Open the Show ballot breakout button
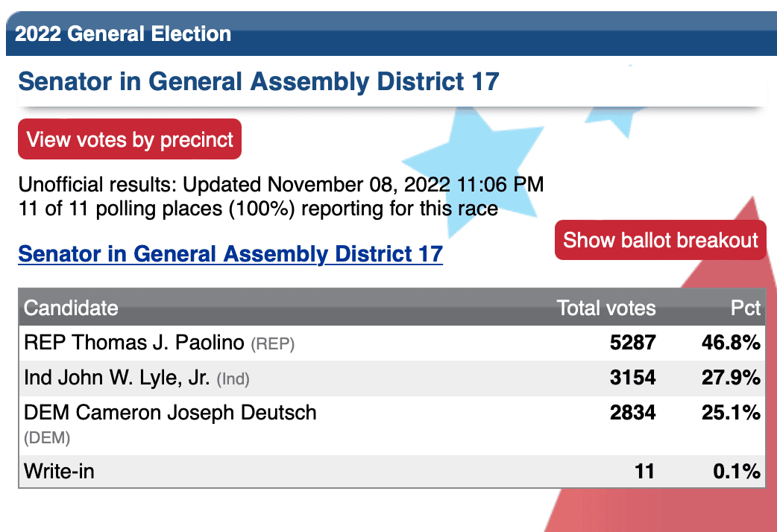Screen dimensions: 777x532 coord(661,240)
